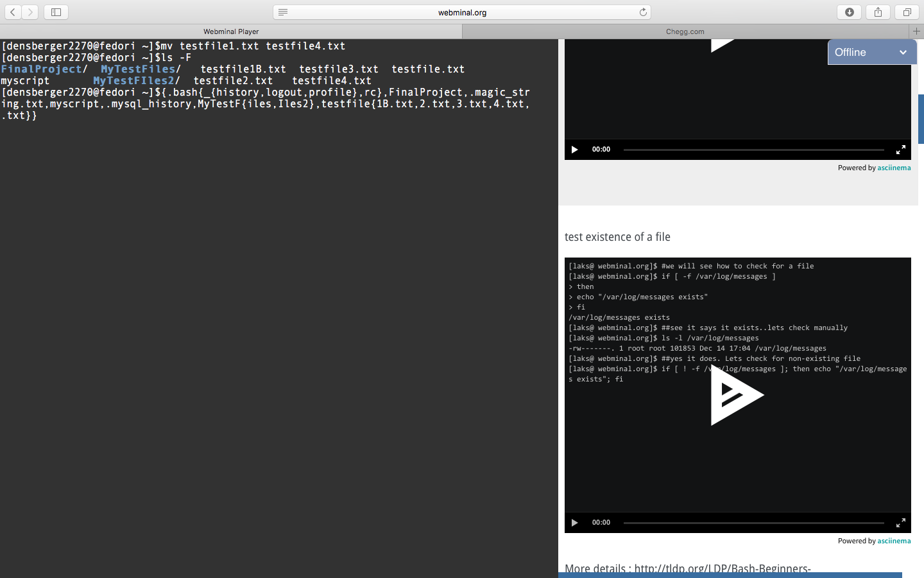Show Safari downloads
The height and width of the screenshot is (578, 924).
[850, 12]
